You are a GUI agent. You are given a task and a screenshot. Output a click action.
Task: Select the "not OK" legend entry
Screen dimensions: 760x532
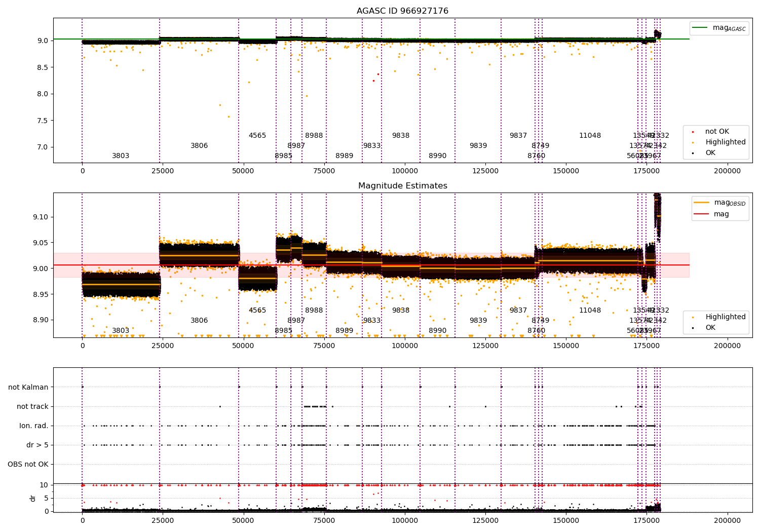click(717, 132)
